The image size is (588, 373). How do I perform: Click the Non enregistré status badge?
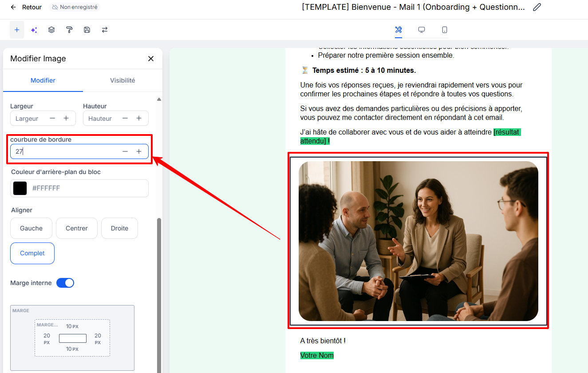(x=74, y=7)
